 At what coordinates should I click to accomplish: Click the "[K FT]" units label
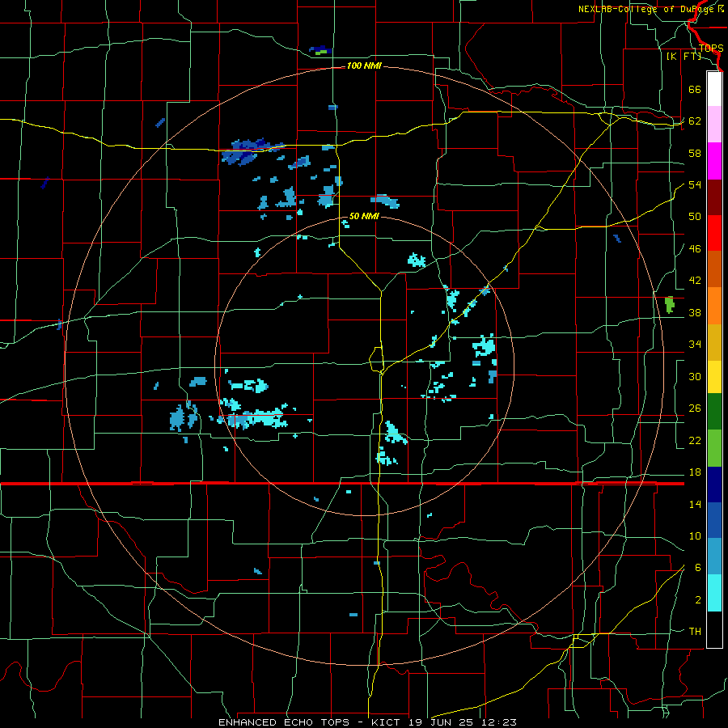pos(684,57)
